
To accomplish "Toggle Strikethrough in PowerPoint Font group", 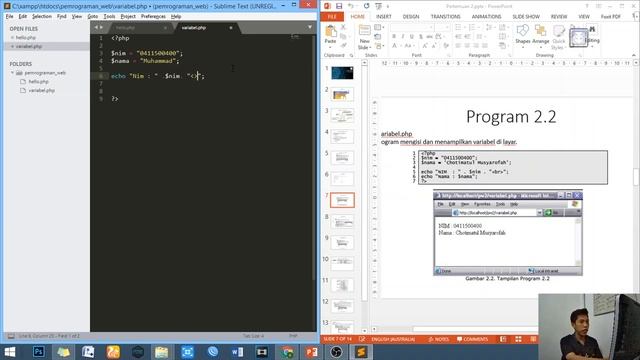I will coord(429,37).
